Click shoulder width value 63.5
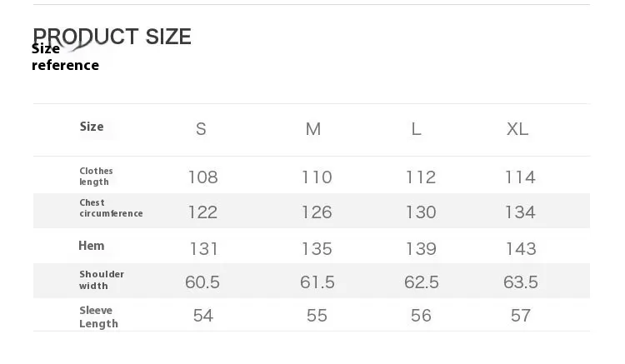 [521, 282]
